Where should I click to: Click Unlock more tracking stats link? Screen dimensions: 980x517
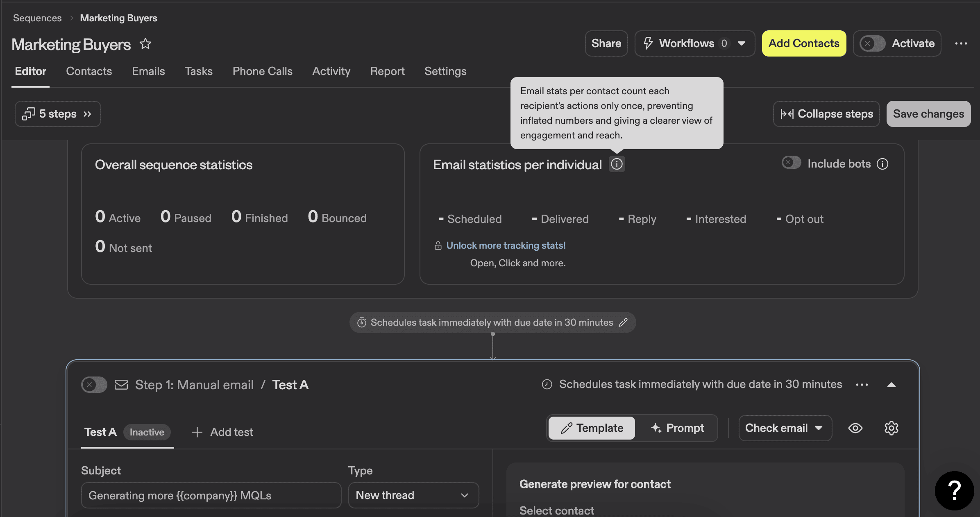(x=506, y=245)
